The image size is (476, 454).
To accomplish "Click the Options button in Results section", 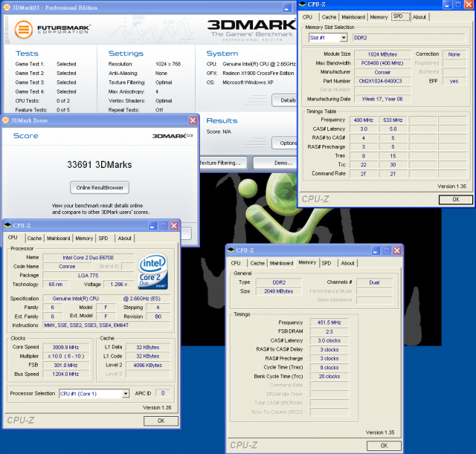I will (x=284, y=143).
